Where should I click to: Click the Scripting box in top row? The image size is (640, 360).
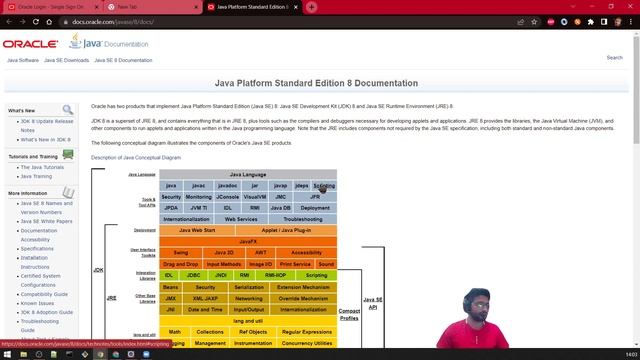(324, 186)
